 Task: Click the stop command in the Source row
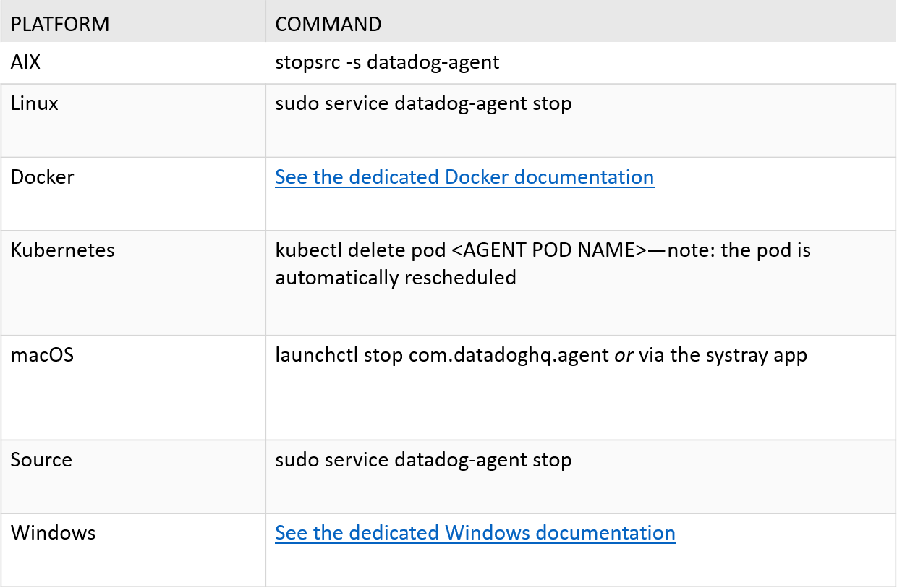423,460
